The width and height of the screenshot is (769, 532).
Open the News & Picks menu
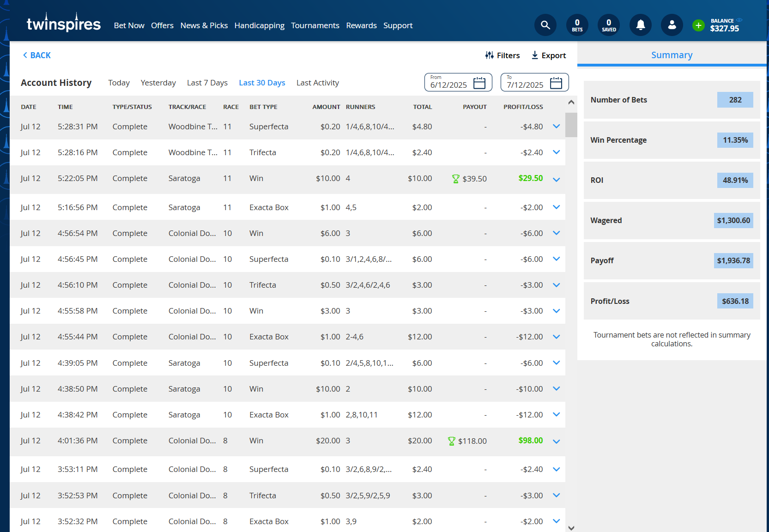pos(204,25)
